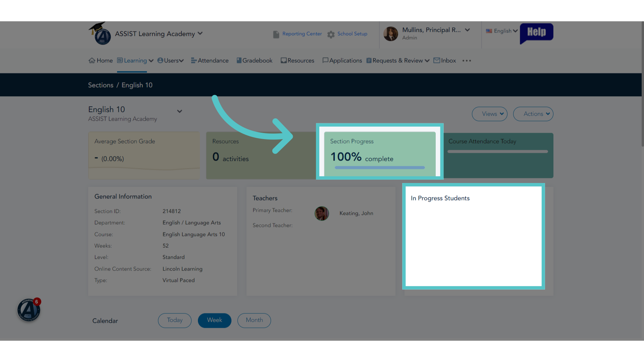Click the Resources 0 activities card
This screenshot has width=644, height=362.
[261, 155]
